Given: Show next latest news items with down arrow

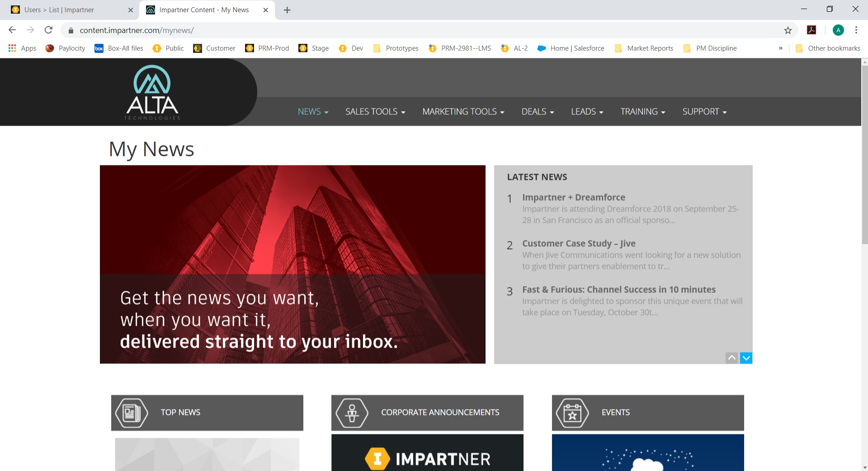Looking at the screenshot, I should pyautogui.click(x=746, y=358).
